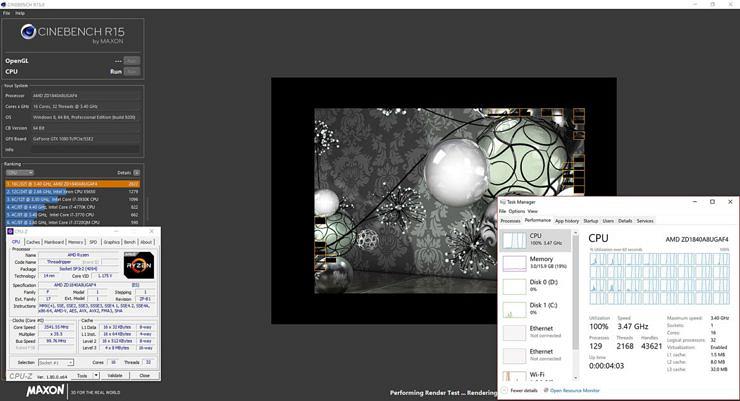
Task: Select ranking row Intel Core i7-3930K
Action: coord(72,199)
